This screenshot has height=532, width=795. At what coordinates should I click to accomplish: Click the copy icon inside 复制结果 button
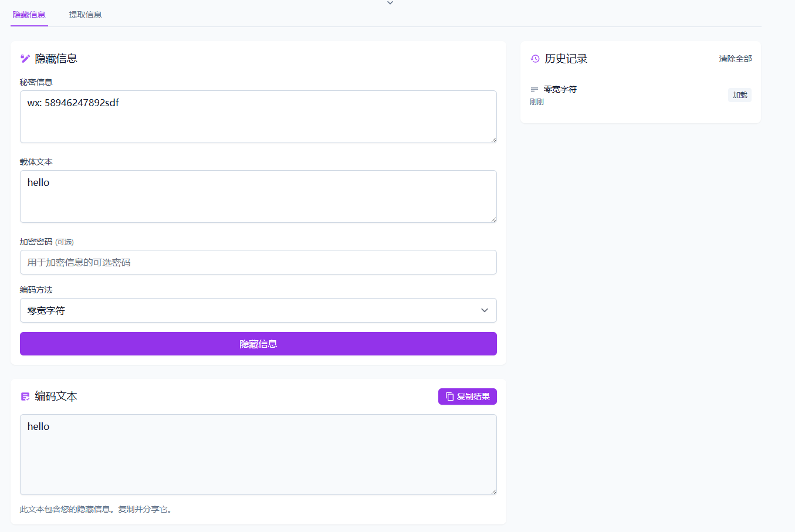pyautogui.click(x=450, y=397)
